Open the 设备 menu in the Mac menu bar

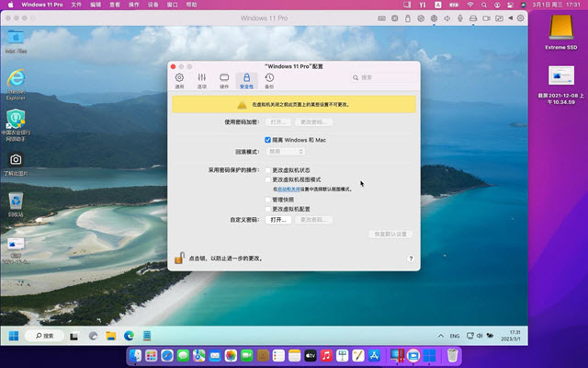153,5
